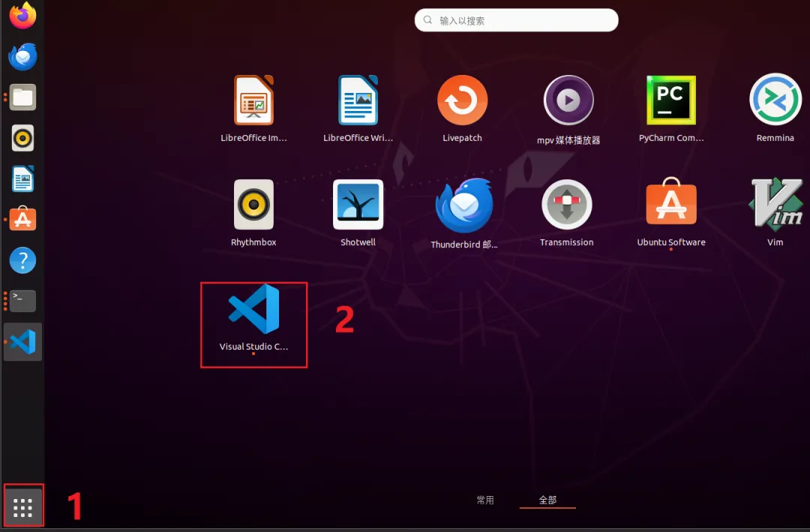Switch to the 全部 (All) tab
Viewport: 810px width, 532px height.
(547, 500)
